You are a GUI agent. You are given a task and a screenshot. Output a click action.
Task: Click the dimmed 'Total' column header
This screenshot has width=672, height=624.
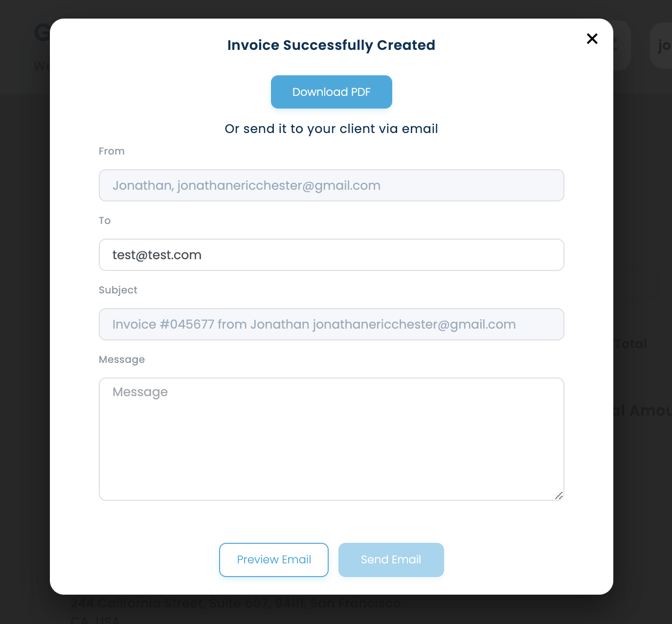click(631, 344)
